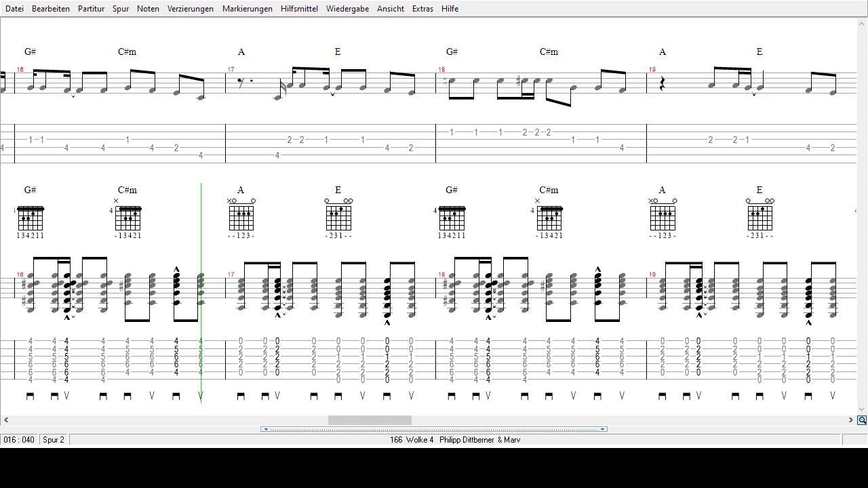This screenshot has height=488, width=868.
Task: Click the zoom magnifier icon at the scrollbar corner
Action: [862, 420]
